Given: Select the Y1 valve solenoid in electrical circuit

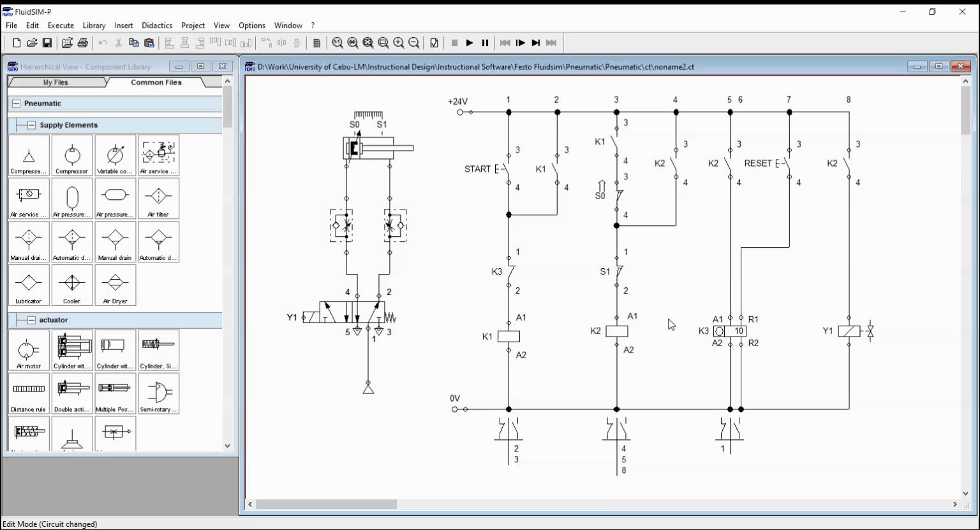Looking at the screenshot, I should (849, 331).
